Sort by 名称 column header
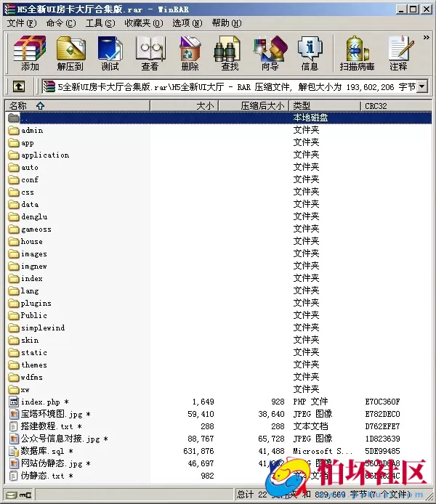This screenshot has height=504, width=436. 78,106
